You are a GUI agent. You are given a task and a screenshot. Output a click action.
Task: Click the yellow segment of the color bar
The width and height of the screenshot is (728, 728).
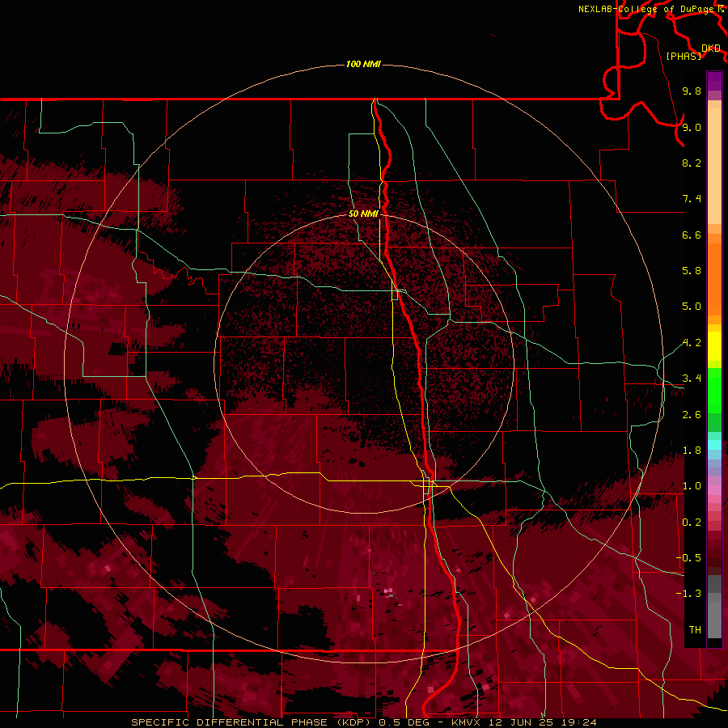click(x=714, y=346)
